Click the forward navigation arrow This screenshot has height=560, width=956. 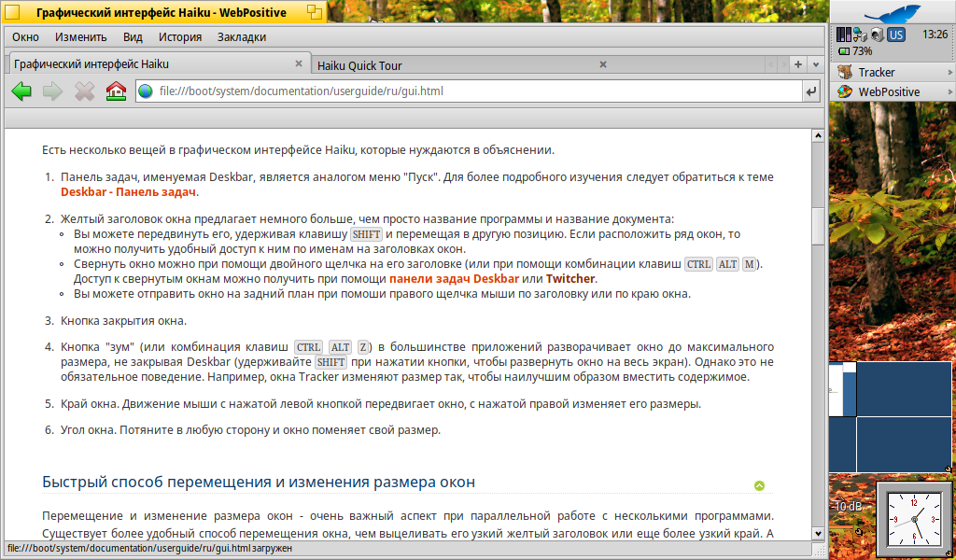pos(53,91)
